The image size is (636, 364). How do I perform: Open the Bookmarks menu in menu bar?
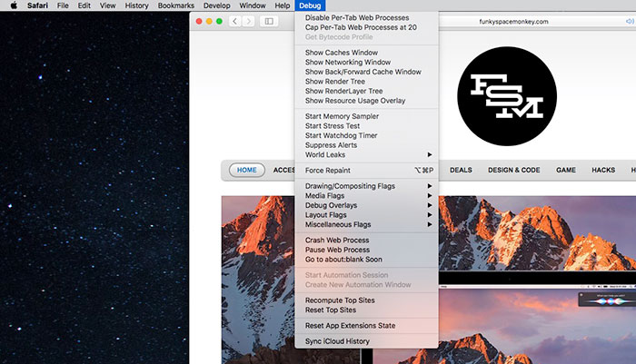coord(176,5)
